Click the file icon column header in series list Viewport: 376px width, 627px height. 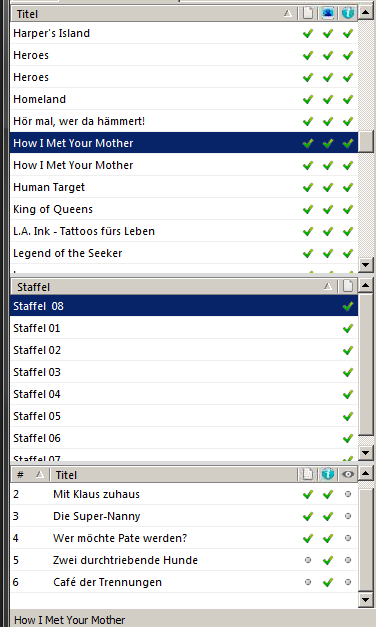(308, 14)
